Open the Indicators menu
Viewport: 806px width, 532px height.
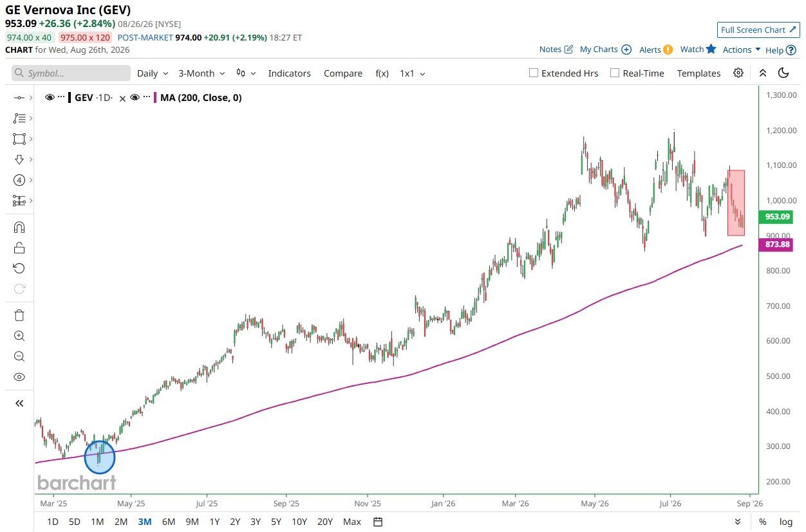289,73
